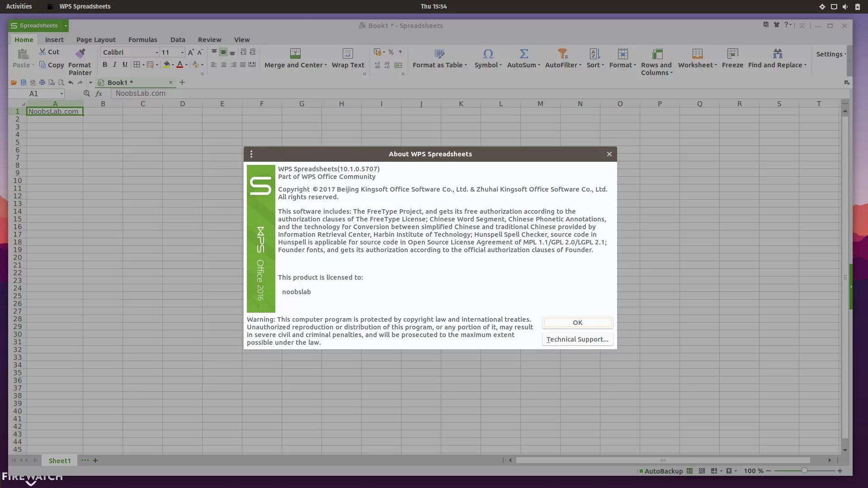Click the AutoBackup status icon

pos(640,471)
